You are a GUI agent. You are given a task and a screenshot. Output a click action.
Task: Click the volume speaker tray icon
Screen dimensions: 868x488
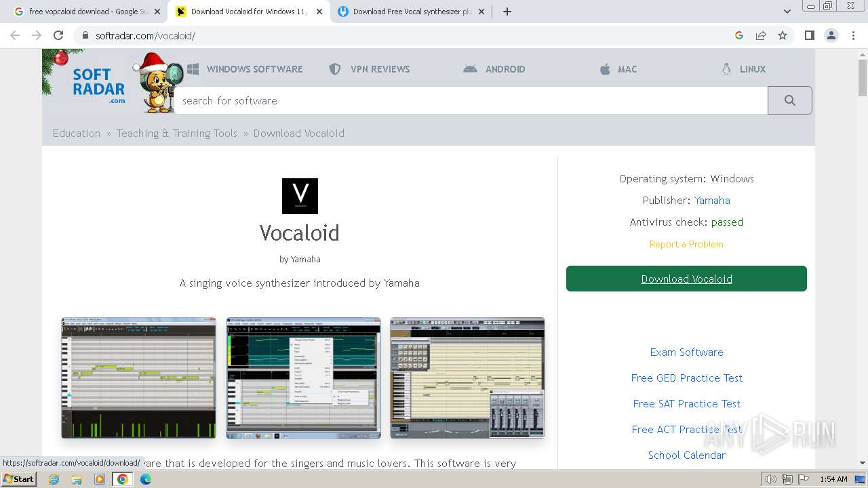click(770, 479)
